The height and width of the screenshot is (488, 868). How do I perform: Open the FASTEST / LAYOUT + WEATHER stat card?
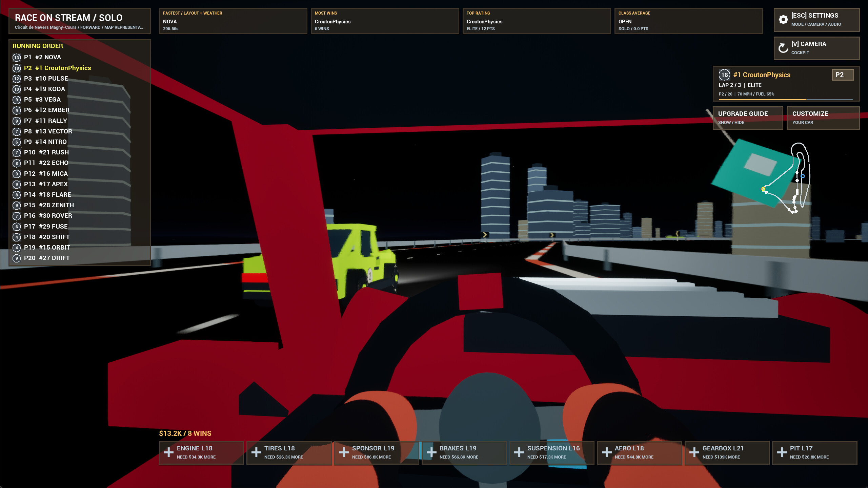pyautogui.click(x=233, y=21)
